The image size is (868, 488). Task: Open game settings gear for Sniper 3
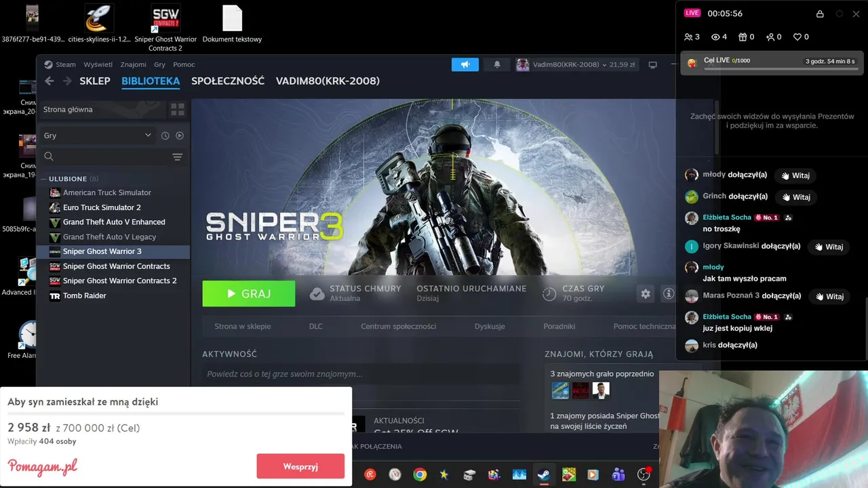(646, 293)
